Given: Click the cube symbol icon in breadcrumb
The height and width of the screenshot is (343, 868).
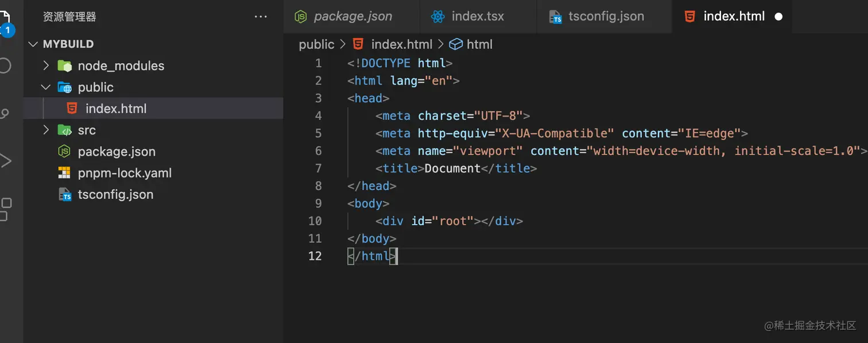Looking at the screenshot, I should point(456,44).
